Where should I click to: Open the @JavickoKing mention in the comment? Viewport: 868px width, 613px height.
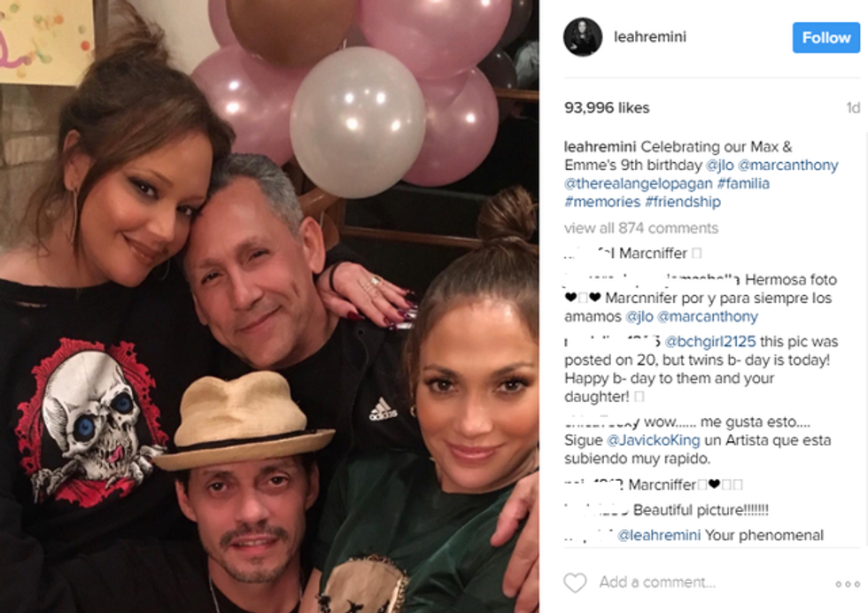[654, 440]
